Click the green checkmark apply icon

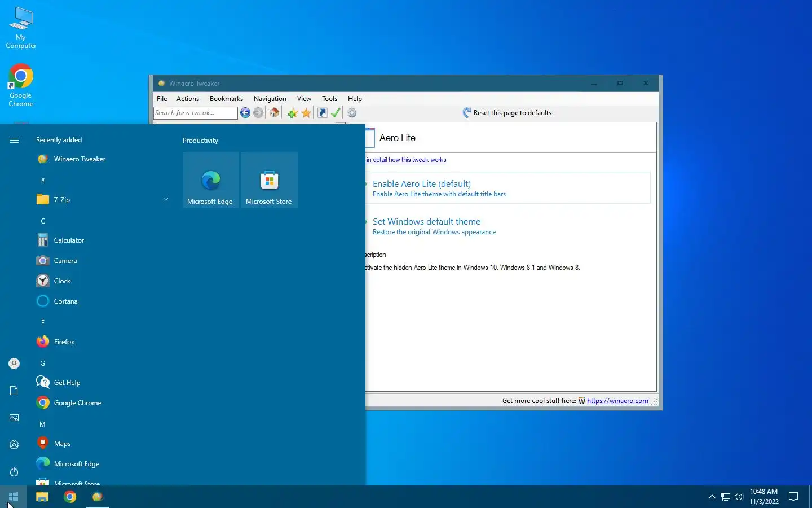point(336,113)
